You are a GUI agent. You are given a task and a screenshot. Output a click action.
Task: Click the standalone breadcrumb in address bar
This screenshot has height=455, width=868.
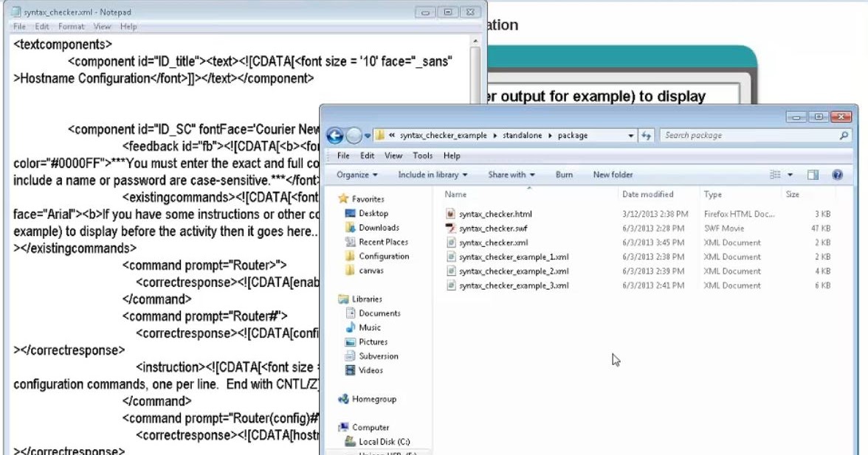[x=522, y=136]
